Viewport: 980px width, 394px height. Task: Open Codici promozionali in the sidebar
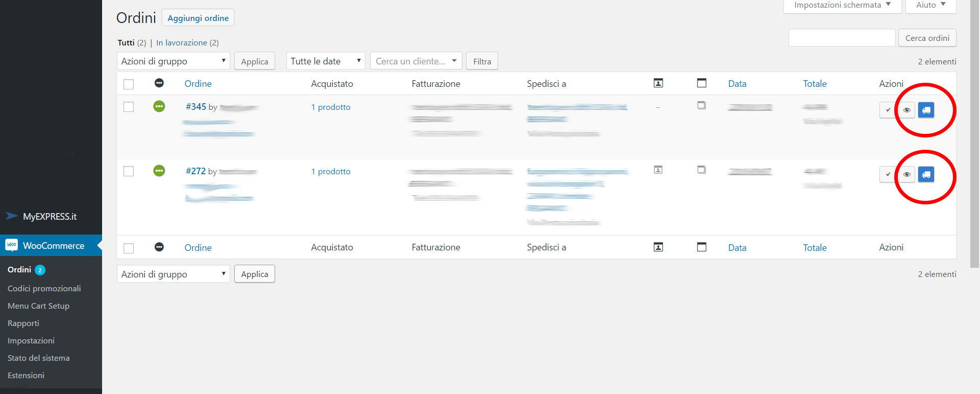[x=44, y=288]
